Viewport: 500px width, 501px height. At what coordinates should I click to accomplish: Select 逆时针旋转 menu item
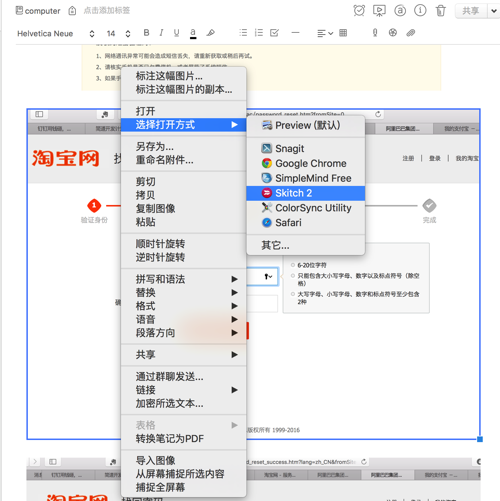tap(184, 257)
